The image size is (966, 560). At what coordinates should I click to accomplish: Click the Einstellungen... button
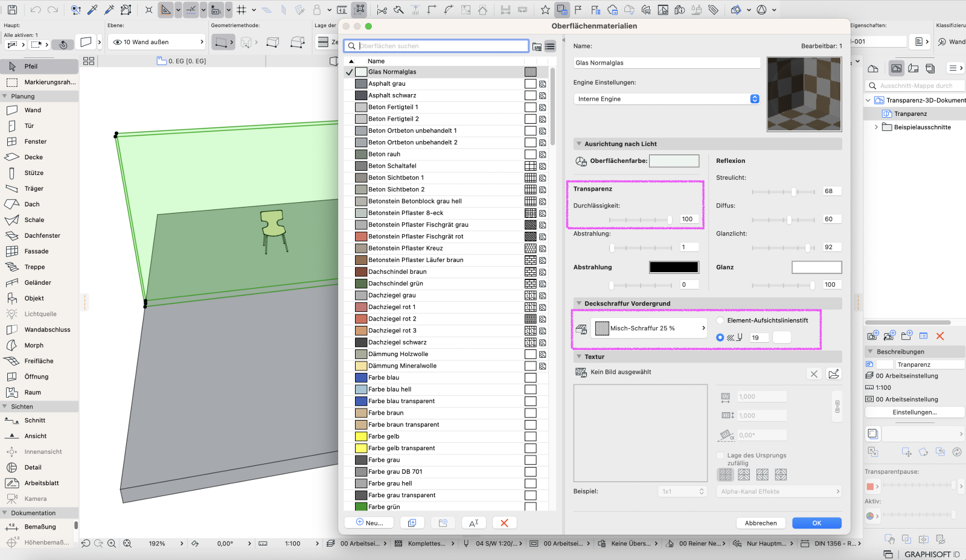coord(915,412)
